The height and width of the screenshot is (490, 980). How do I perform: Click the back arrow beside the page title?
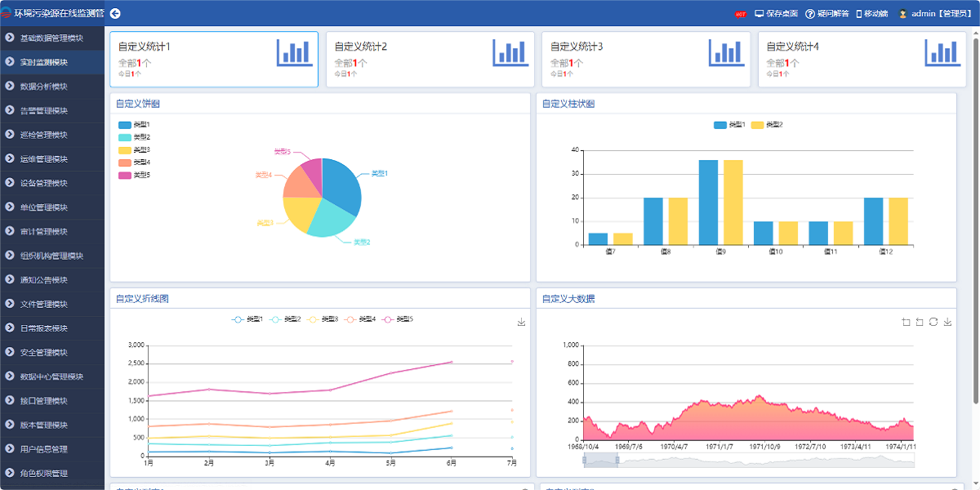(x=114, y=12)
